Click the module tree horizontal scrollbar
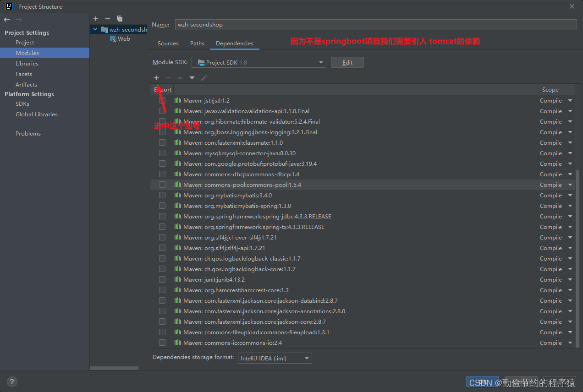583x392 pixels. click(x=114, y=368)
